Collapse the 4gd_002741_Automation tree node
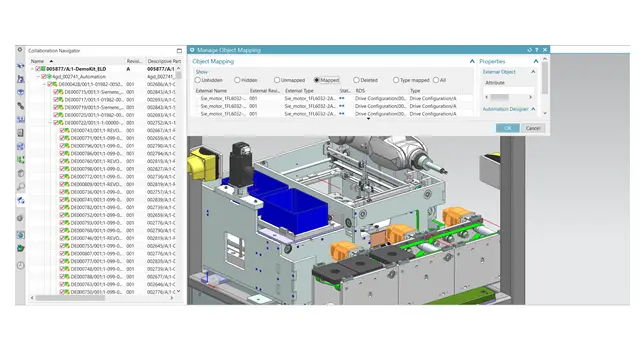Image resolution: width=640 pixels, height=360 pixels. [x=38, y=77]
